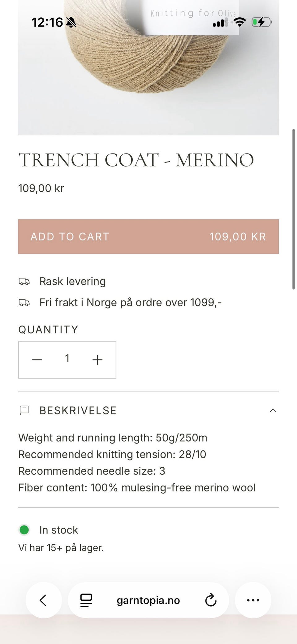This screenshot has width=297, height=644.
Task: Tap the quantity number field
Action: 67,359
